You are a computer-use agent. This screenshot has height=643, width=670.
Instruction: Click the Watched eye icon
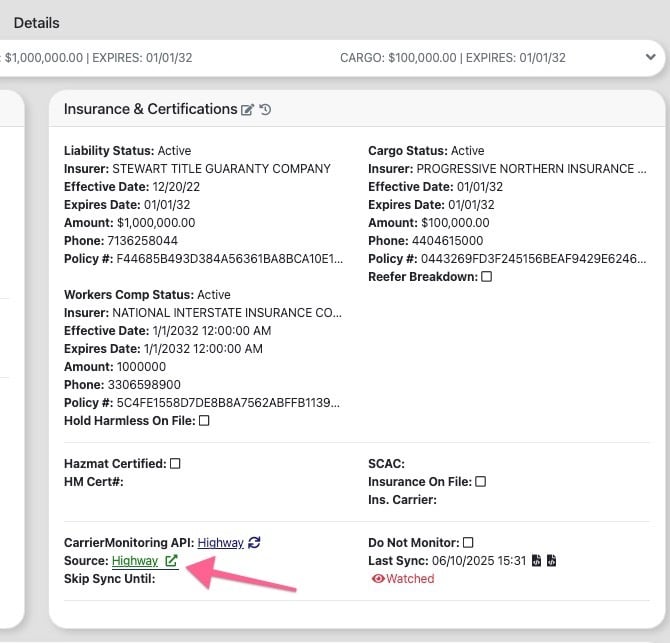[378, 578]
